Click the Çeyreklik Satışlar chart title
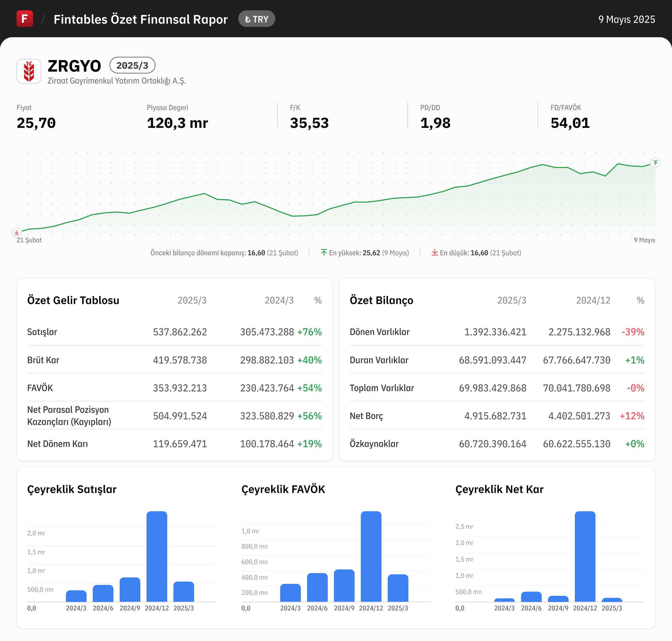 pyautogui.click(x=72, y=489)
